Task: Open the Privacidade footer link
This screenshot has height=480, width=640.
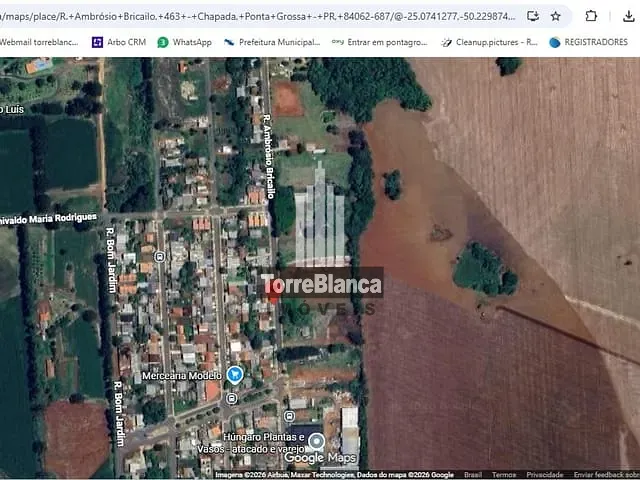Action: (x=545, y=475)
